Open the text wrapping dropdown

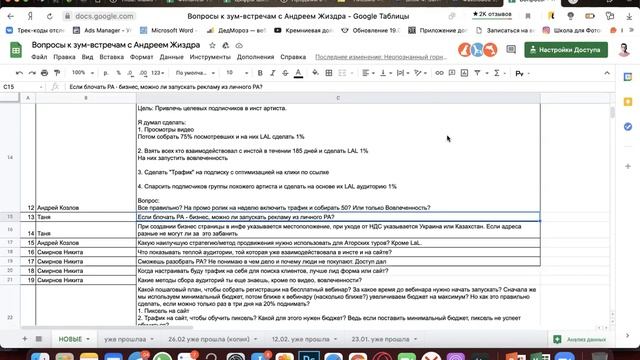[403, 73]
